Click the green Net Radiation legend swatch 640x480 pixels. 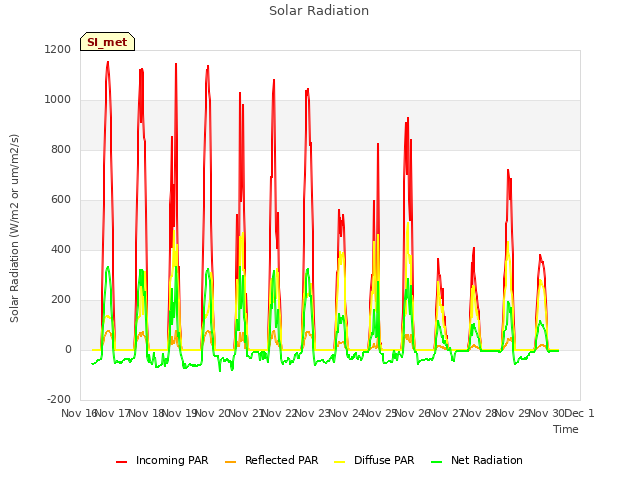click(437, 462)
